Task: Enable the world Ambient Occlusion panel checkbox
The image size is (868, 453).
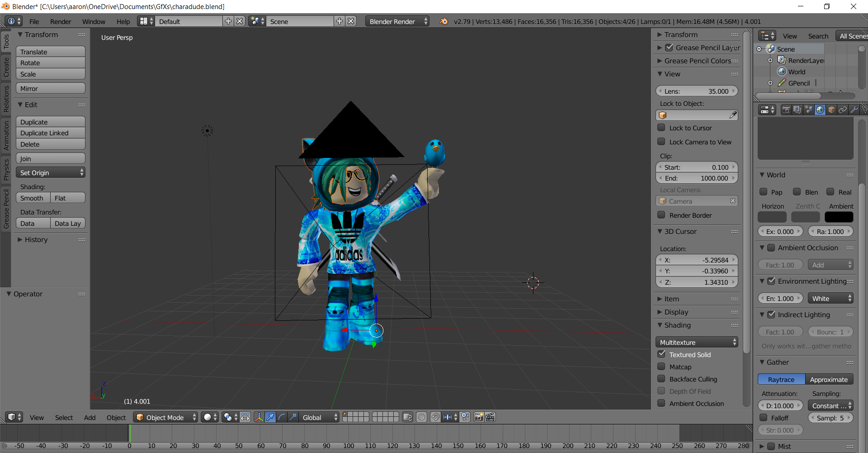Action: click(x=771, y=248)
